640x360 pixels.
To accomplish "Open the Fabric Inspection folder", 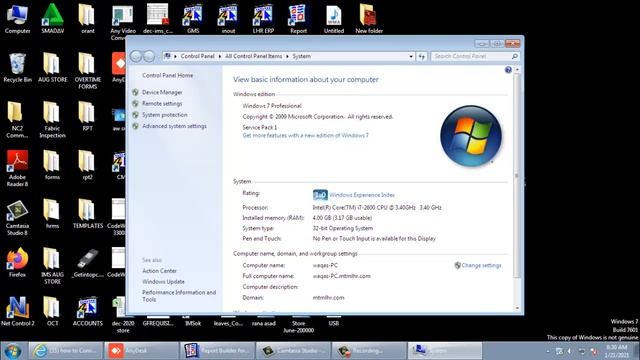I will [x=52, y=119].
